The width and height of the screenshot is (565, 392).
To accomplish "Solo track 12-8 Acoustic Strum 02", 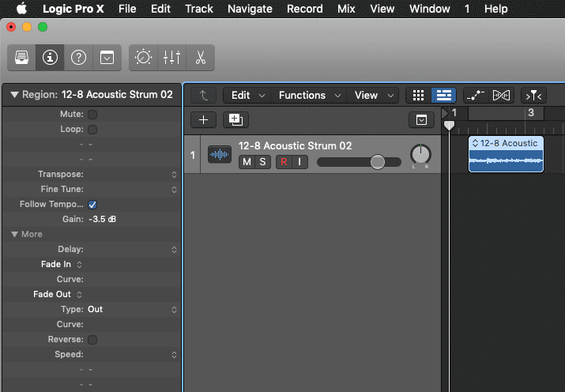I will click(x=262, y=162).
